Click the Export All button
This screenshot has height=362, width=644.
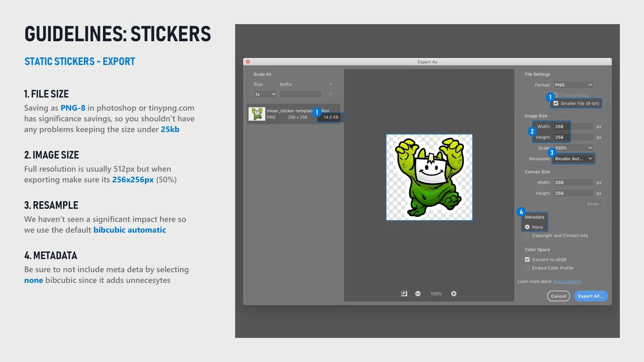[591, 296]
